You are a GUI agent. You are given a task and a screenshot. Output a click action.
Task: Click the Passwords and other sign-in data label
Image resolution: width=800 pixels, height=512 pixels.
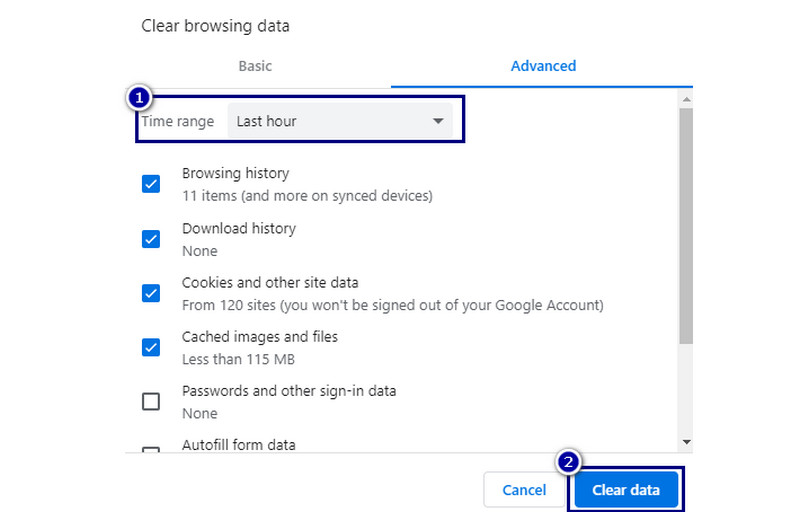coord(289,391)
